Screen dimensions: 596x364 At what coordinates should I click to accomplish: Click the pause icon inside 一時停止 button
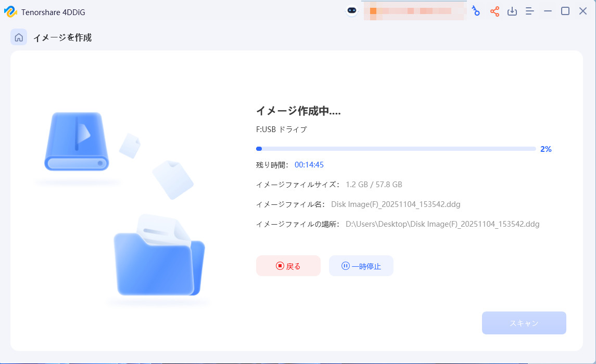pos(345,265)
